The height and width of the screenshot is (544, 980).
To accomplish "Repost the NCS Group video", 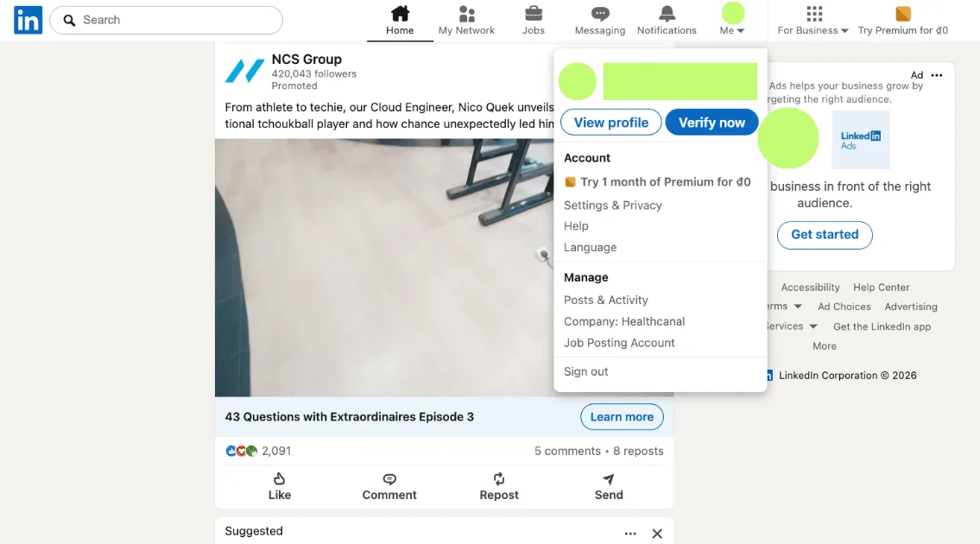I will click(x=498, y=485).
